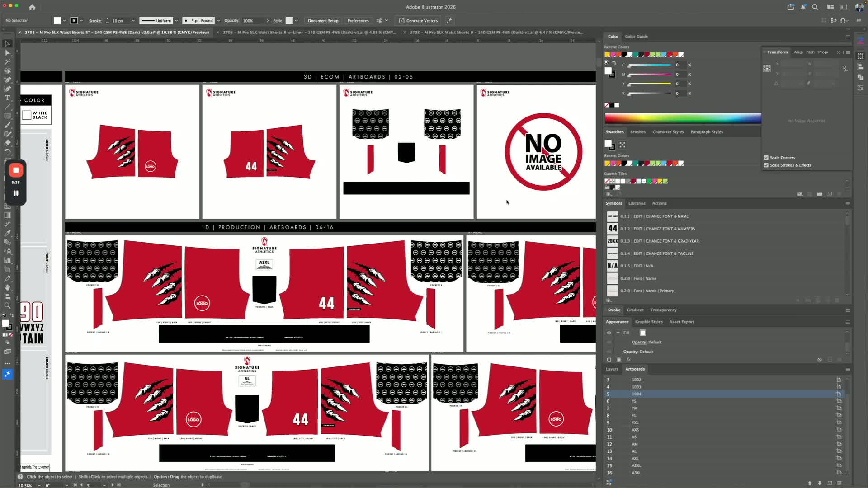
Task: Switch to the 2706 Waist Shorts document tab
Action: click(x=309, y=33)
